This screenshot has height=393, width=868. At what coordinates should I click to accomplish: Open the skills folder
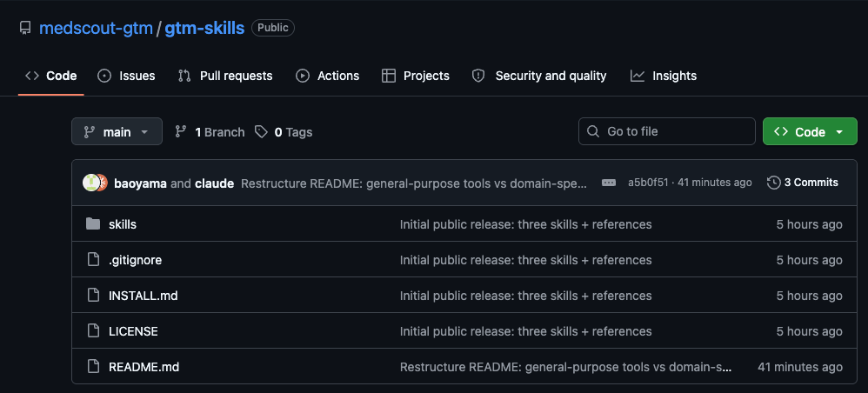click(x=123, y=224)
